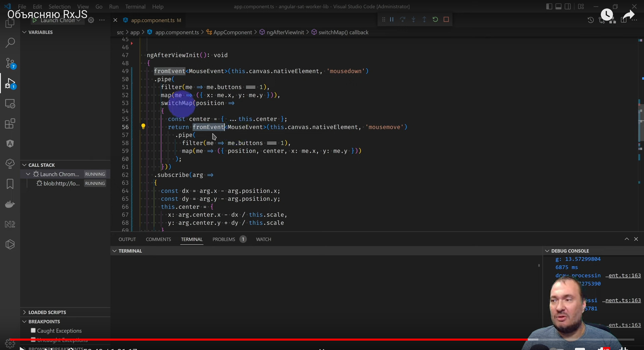This screenshot has width=644, height=350.
Task: Switch to the WATCH panel tab
Action: (264, 239)
